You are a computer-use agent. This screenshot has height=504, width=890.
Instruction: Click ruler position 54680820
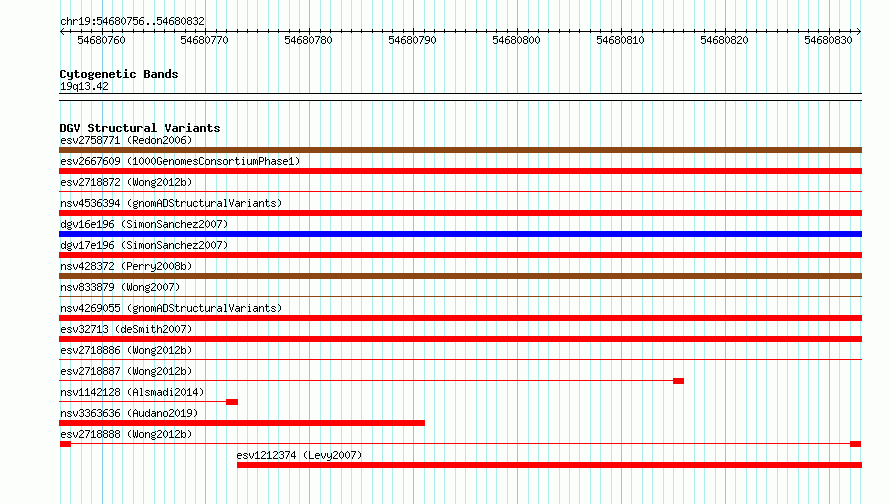point(724,40)
